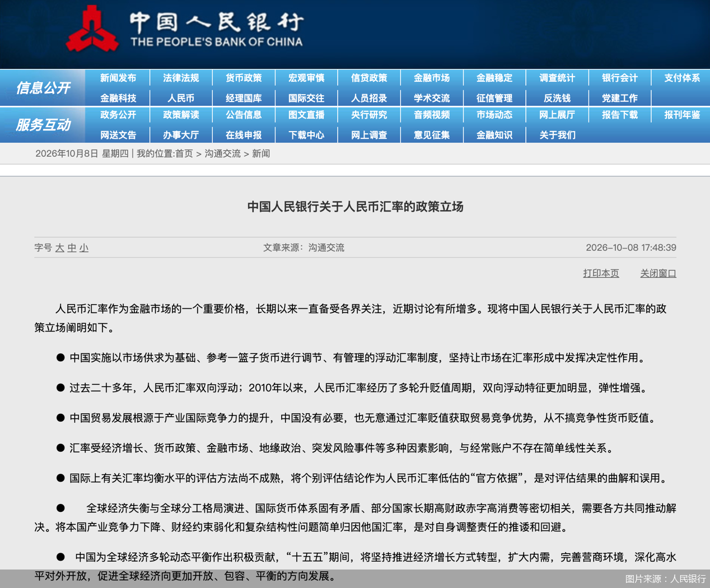Open 政务公开 in service menu
Viewport: 710px width, 588px height.
point(118,115)
